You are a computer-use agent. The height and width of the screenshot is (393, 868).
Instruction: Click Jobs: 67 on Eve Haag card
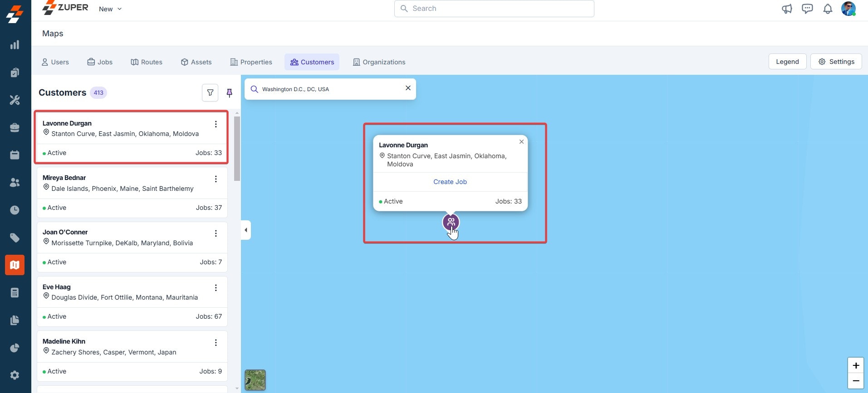coord(209,316)
